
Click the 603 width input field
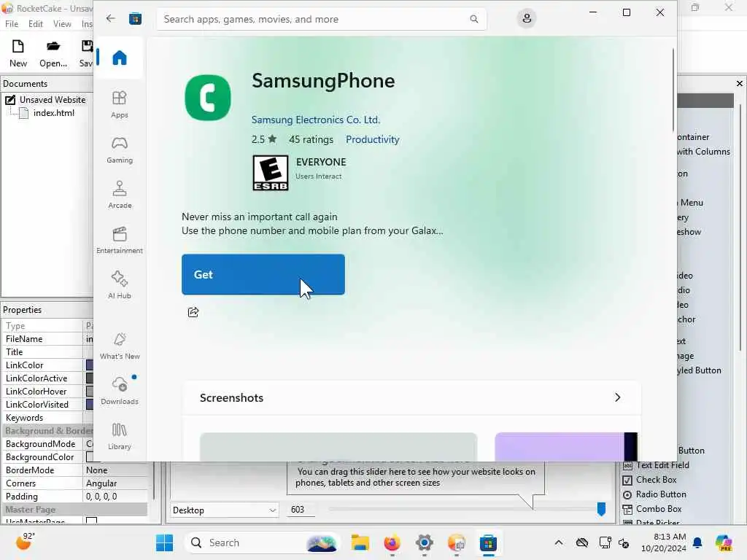pos(301,510)
